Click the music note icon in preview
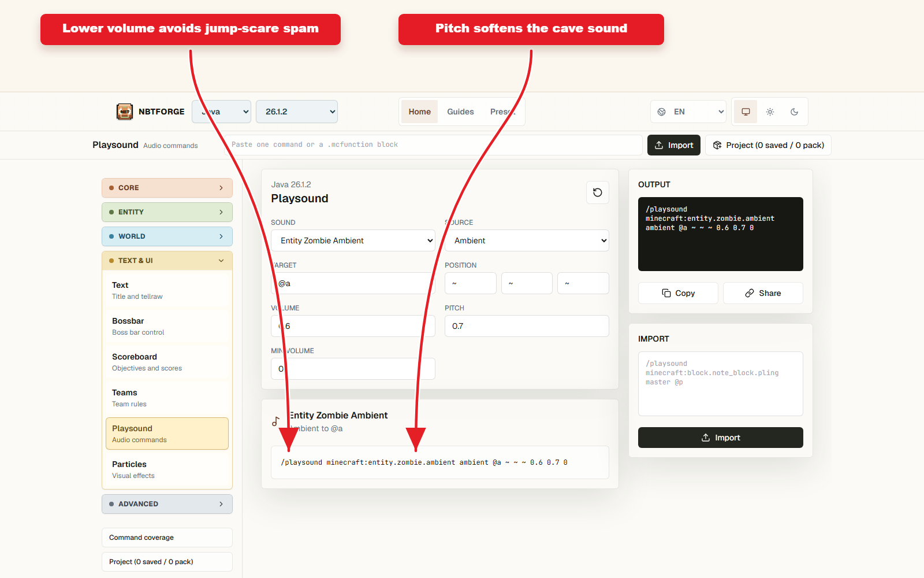The height and width of the screenshot is (578, 924). [x=276, y=421]
